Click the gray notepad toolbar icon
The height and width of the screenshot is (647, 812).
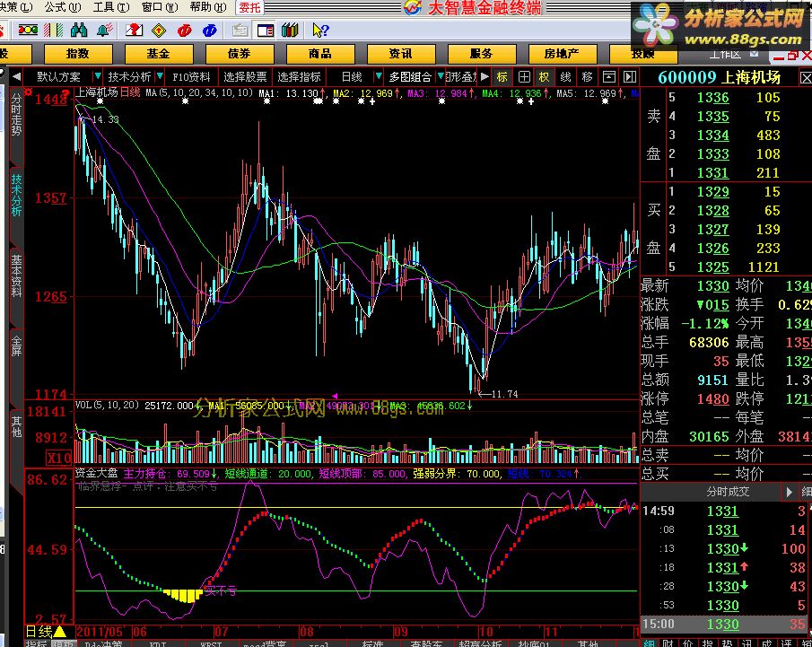pos(240,31)
